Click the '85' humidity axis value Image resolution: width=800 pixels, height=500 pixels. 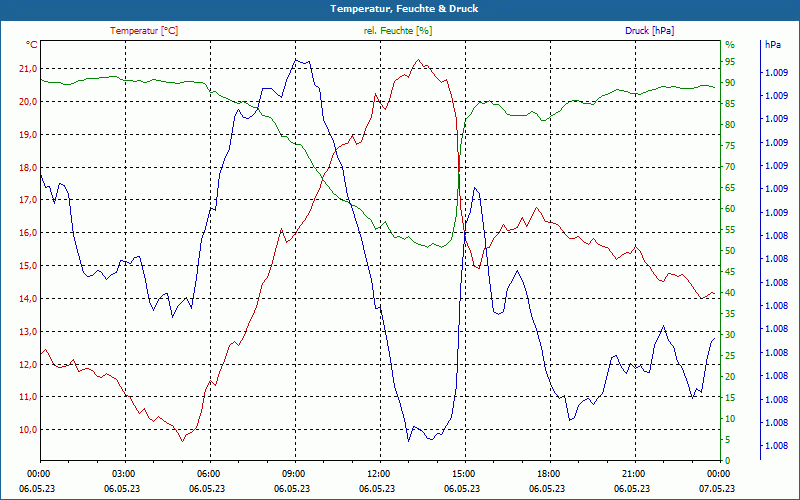click(x=730, y=104)
